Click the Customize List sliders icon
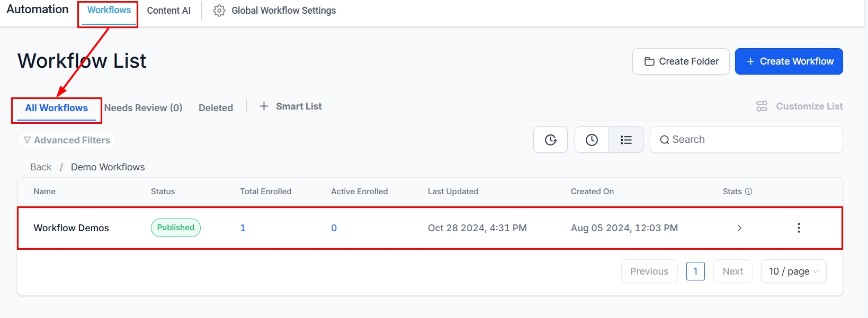This screenshot has height=318, width=868. click(762, 106)
